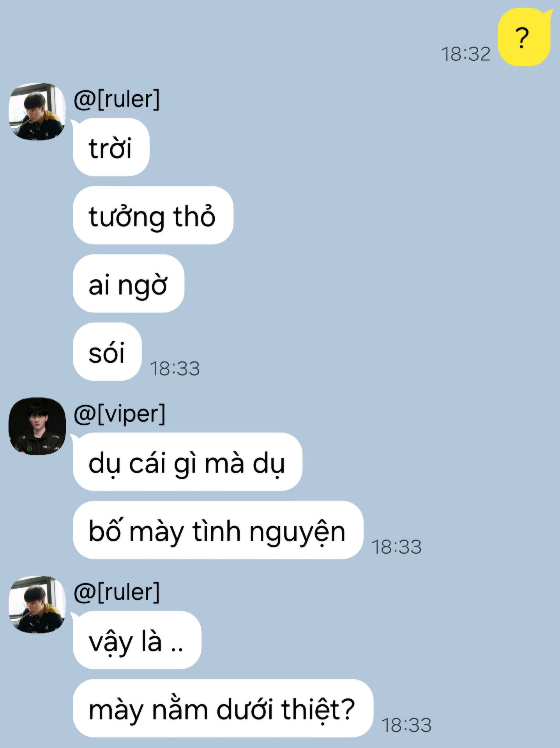Viewport: 560px width, 748px height.
Task: Tap the 'trời' message bubble
Action: (111, 147)
